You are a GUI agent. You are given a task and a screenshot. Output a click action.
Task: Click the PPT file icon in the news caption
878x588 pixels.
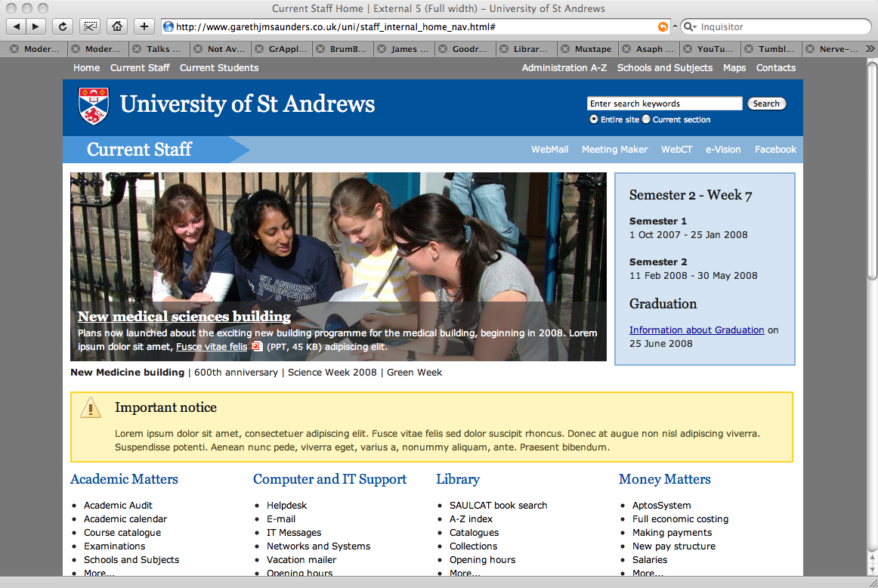(257, 347)
